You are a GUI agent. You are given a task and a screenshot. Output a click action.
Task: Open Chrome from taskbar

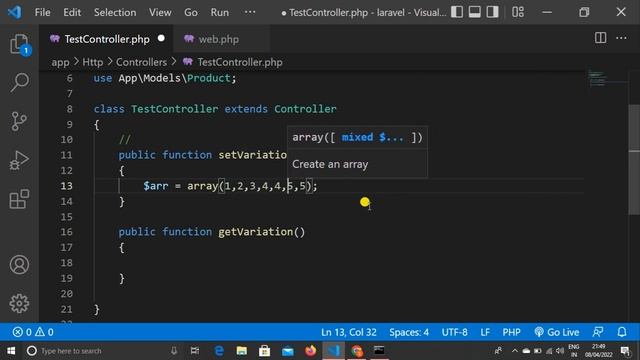[357, 351]
